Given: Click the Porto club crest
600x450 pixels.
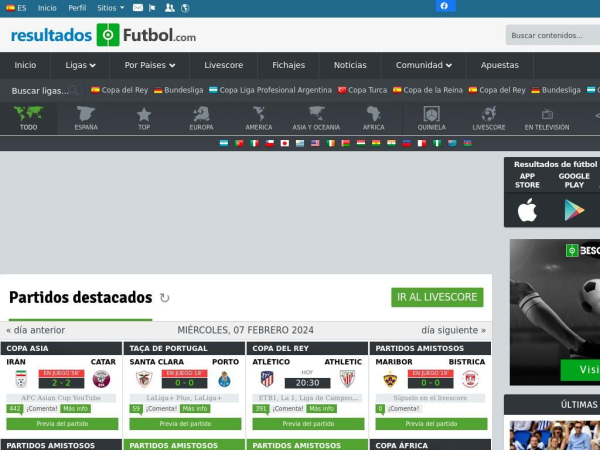Looking at the screenshot, I should [224, 379].
